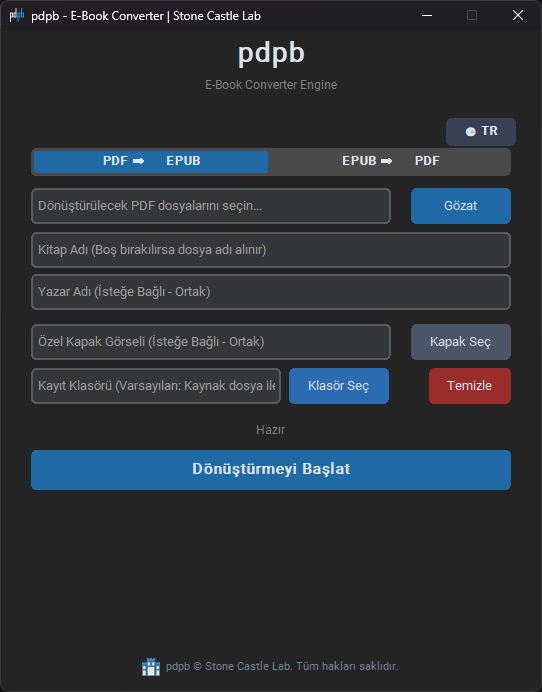This screenshot has height=692, width=542.
Task: Minimize the pdpb window
Action: point(427,15)
